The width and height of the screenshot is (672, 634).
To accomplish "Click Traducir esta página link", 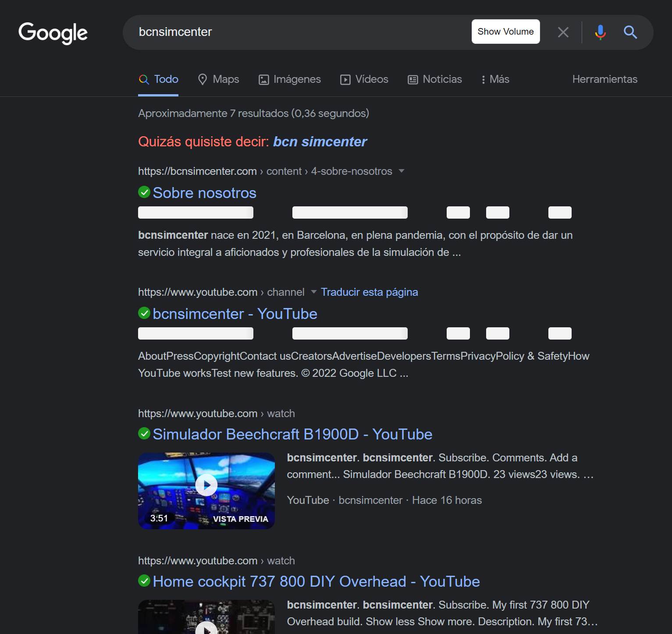I will [x=370, y=292].
